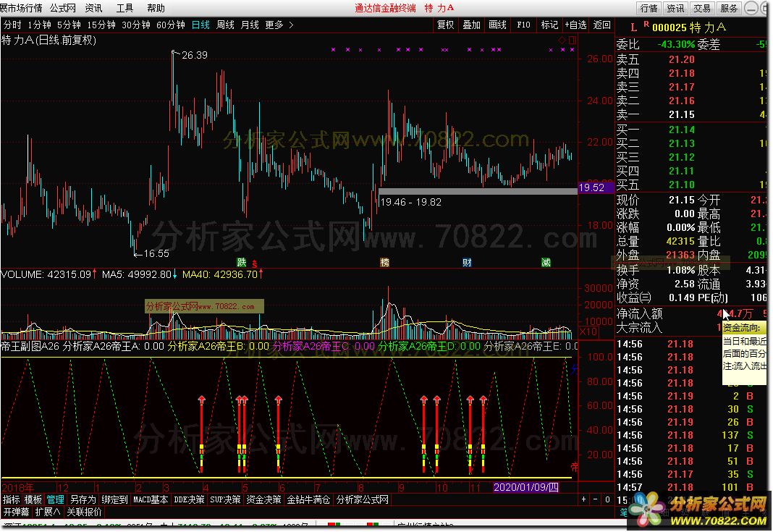The image size is (773, 532).
Task: Click the diamond icon above the price axis
Action: [562, 39]
